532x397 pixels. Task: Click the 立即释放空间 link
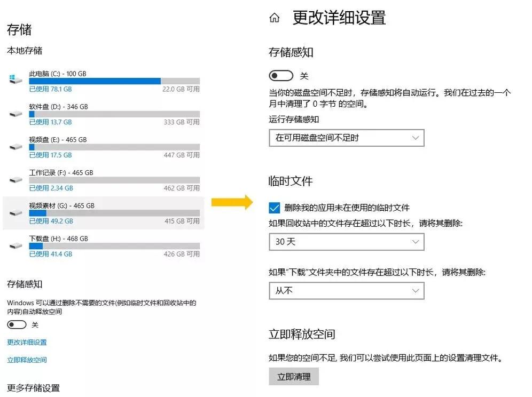(26, 360)
